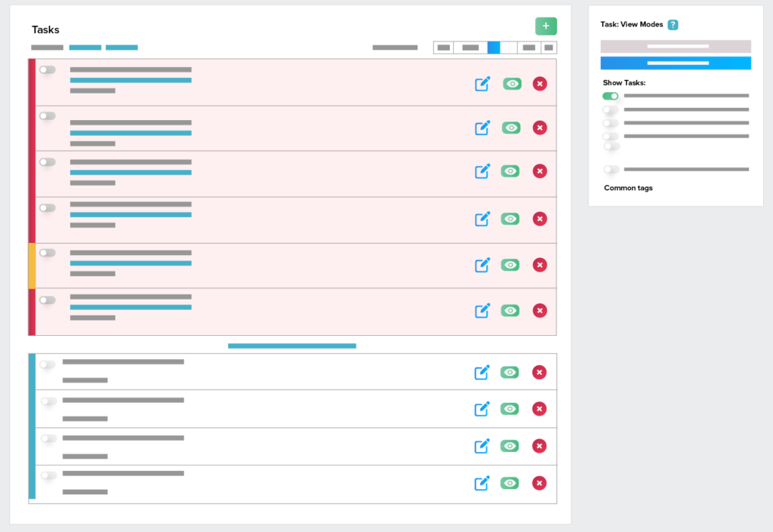
Task: View the second task using the eye icon
Action: point(511,128)
